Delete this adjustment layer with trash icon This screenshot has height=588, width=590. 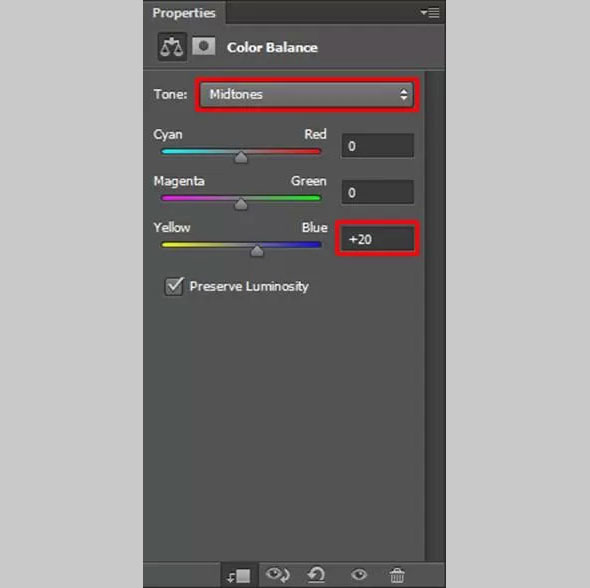pos(397,575)
